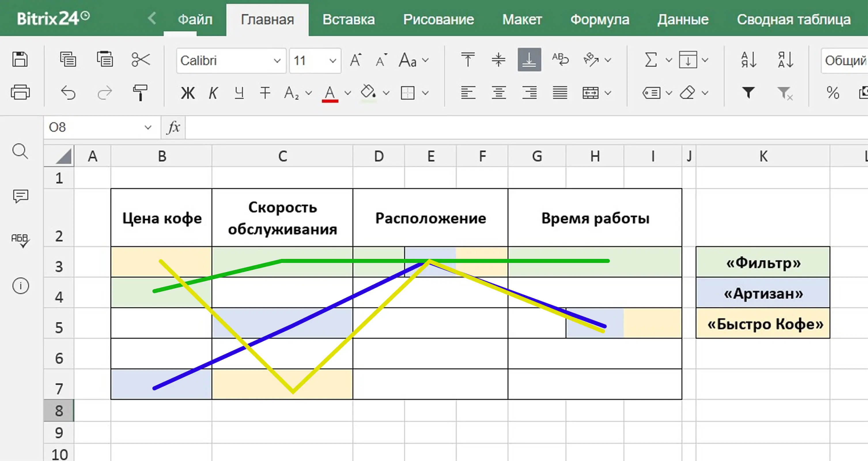Select the Copy style paint roller
This screenshot has height=461, width=868.
pyautogui.click(x=140, y=93)
